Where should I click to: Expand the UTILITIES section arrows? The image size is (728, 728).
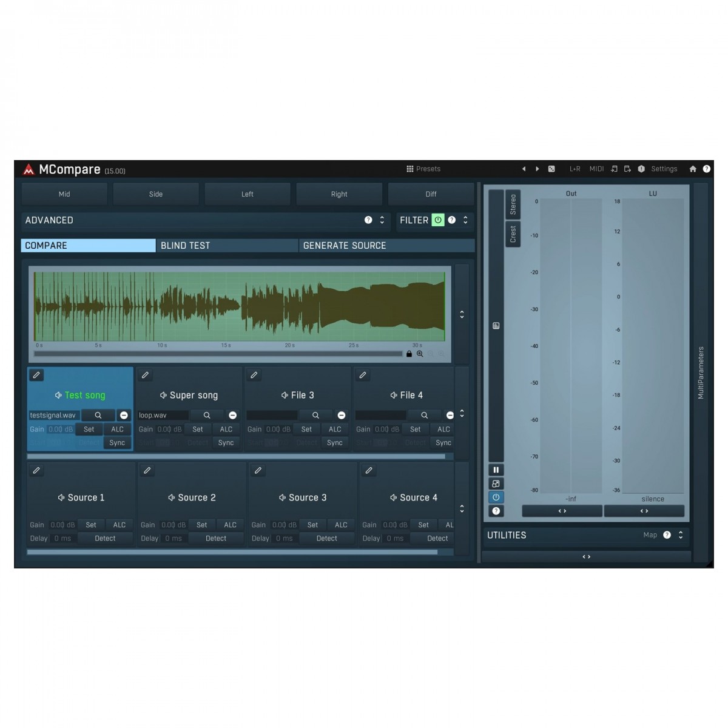click(x=681, y=535)
